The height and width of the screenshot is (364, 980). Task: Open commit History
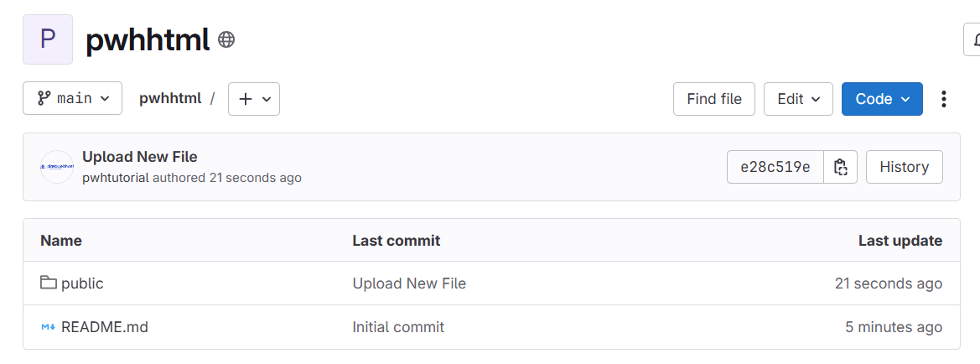904,167
